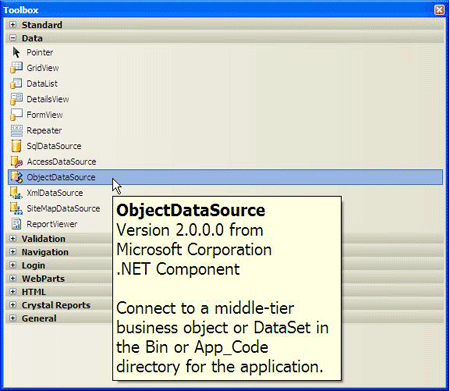
Task: Collapse the Data toolbox section
Action: [x=13, y=38]
